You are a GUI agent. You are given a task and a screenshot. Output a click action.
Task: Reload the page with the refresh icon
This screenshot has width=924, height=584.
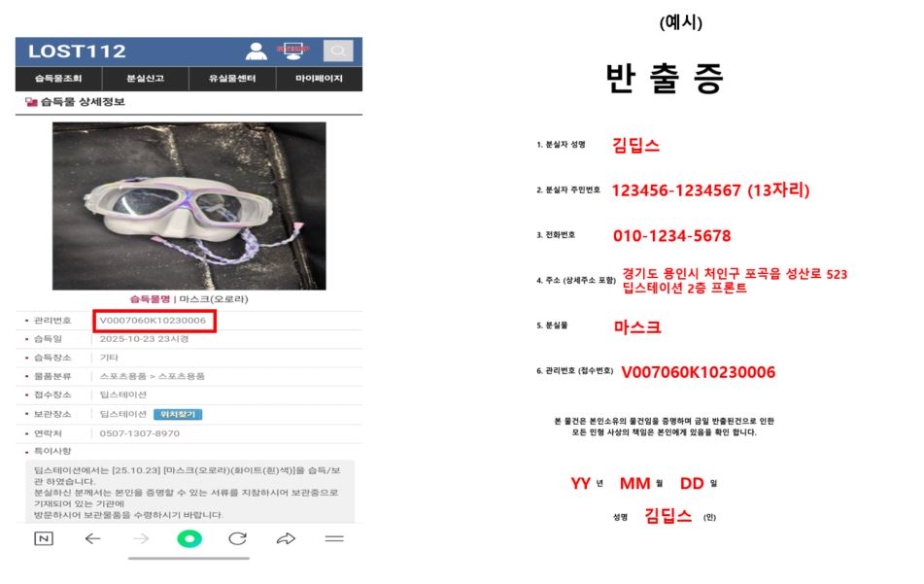[x=237, y=538]
